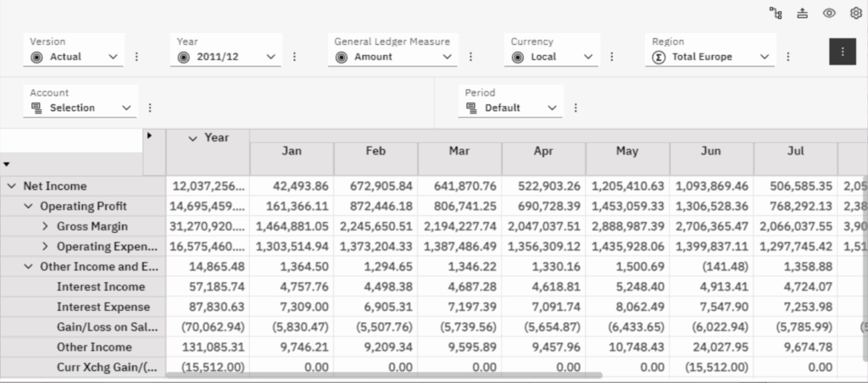This screenshot has width=868, height=383.
Task: Open the Account selection kebab menu
Action: 150,108
